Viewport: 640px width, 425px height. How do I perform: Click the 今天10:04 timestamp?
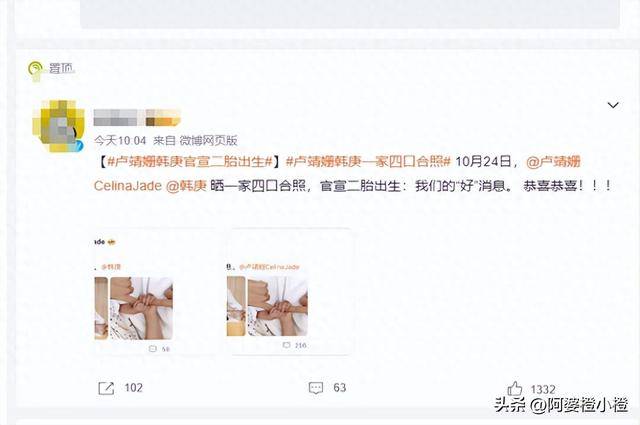pos(120,141)
